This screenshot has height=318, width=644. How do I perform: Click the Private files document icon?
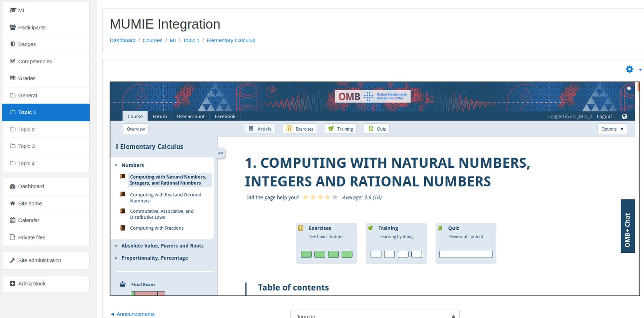13,237
